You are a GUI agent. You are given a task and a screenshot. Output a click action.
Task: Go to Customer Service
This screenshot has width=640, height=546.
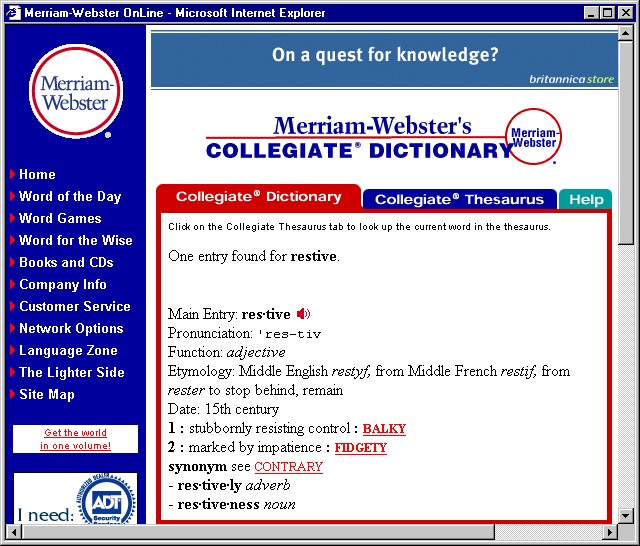[x=75, y=306]
